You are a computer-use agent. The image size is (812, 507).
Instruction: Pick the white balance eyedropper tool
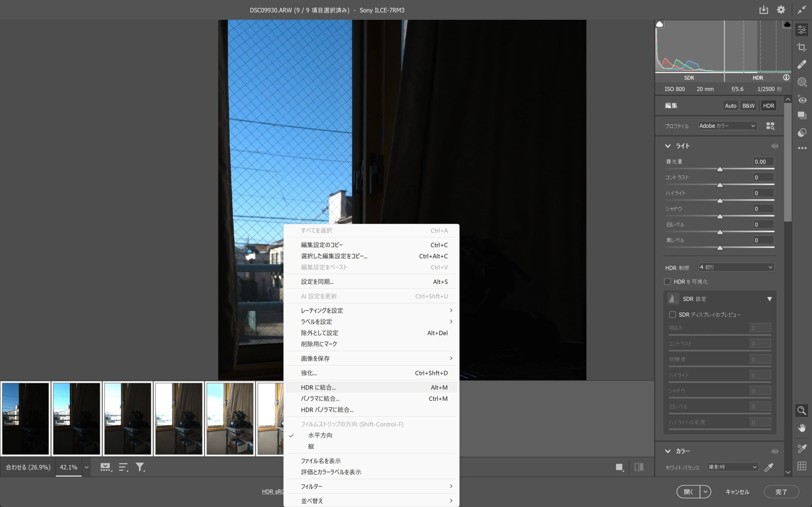coord(769,467)
